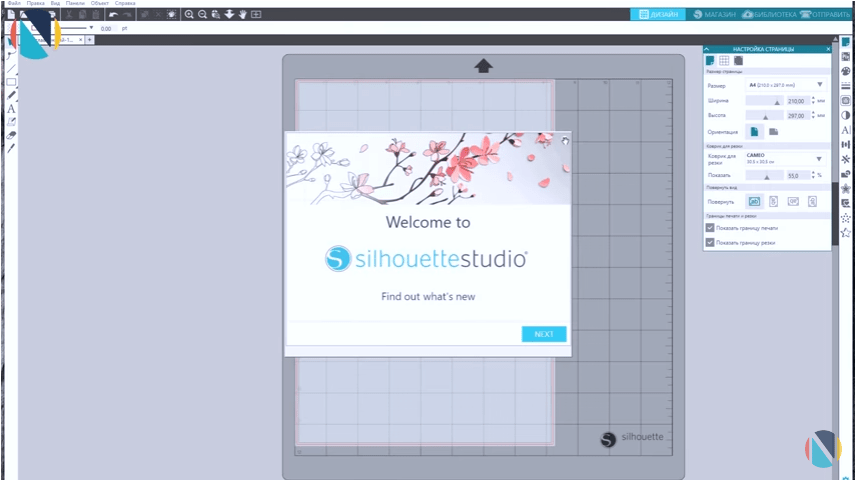Open the Объект menu
The height and width of the screenshot is (480, 855).
pos(100,3)
